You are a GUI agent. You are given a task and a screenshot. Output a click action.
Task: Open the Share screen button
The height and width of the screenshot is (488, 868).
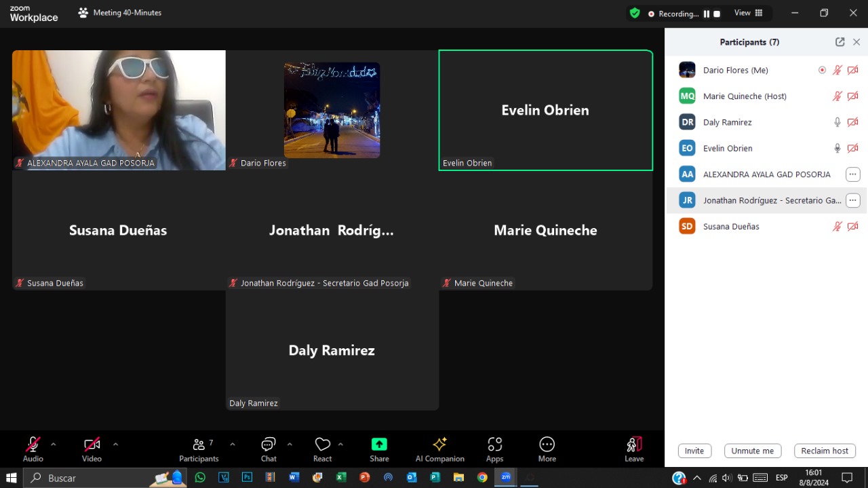pos(379,445)
